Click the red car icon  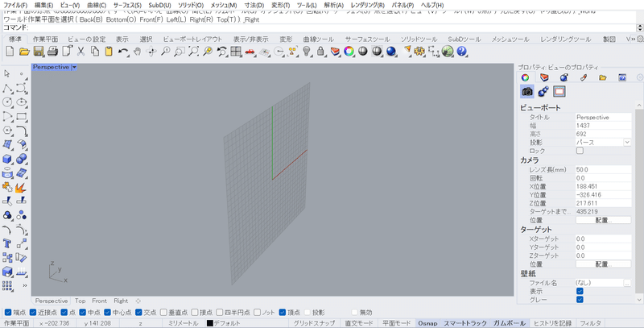coord(250,52)
